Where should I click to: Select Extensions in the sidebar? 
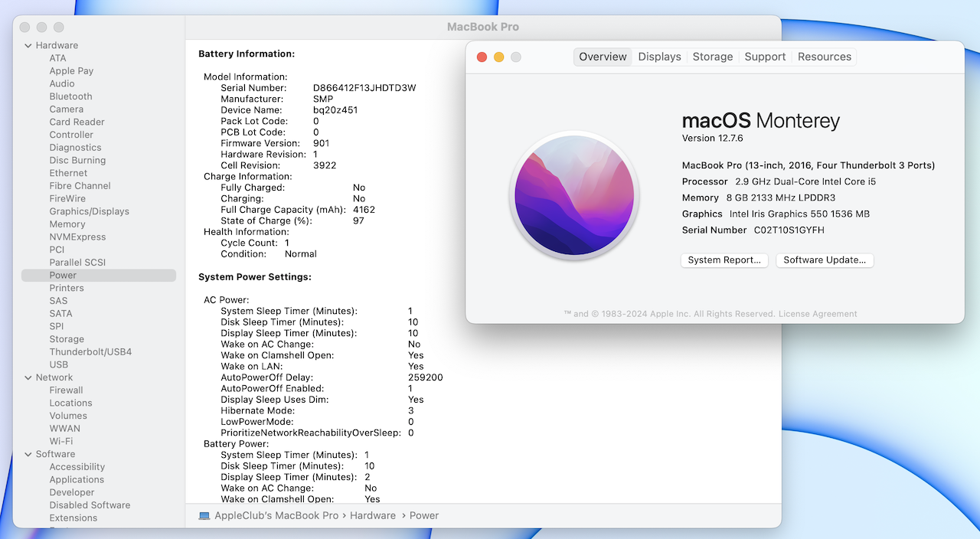point(73,518)
